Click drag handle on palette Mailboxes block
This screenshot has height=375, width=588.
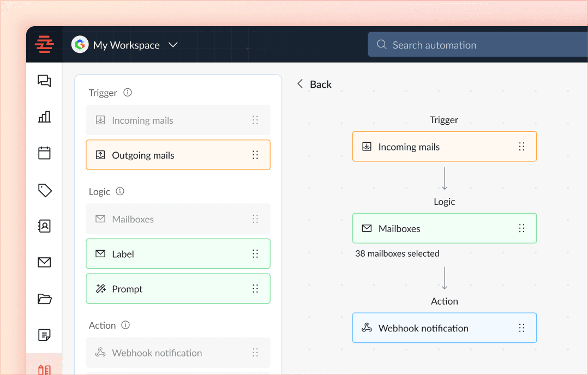255,219
